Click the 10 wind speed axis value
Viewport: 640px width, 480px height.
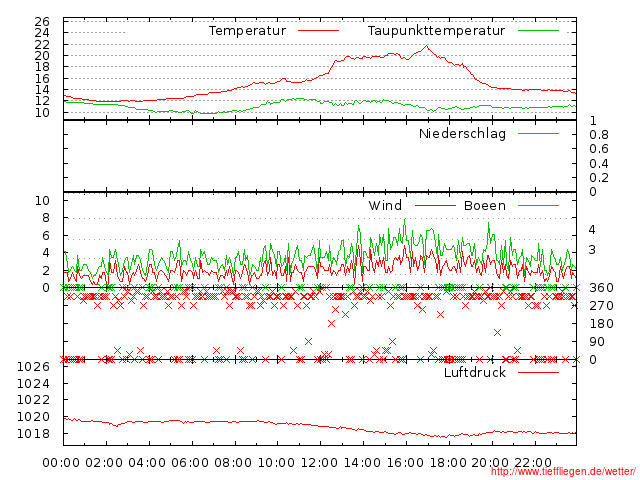click(42, 200)
